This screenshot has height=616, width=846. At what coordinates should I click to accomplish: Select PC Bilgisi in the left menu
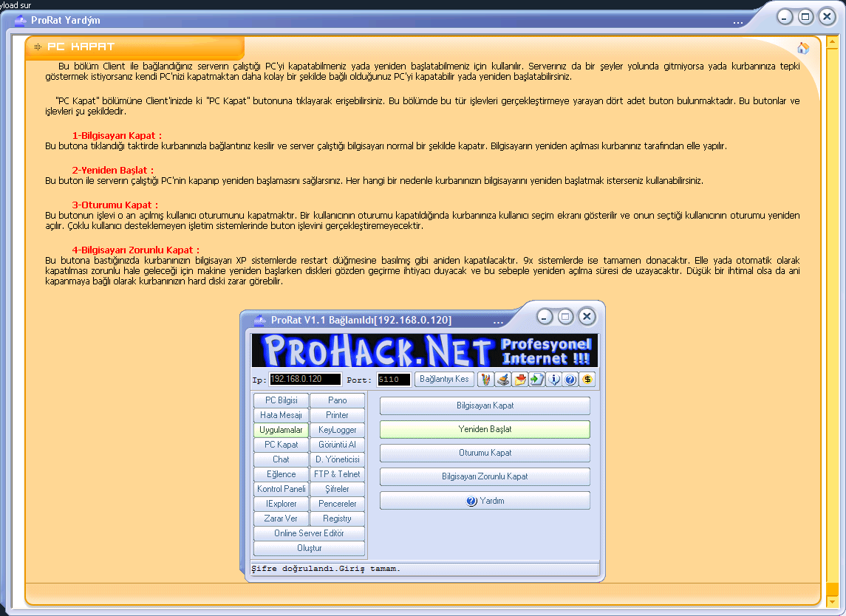click(281, 400)
